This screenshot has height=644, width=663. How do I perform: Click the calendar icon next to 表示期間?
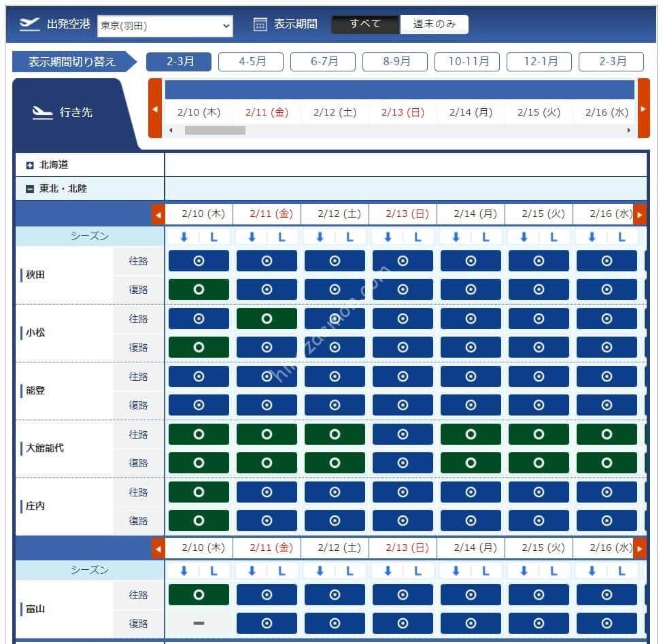260,24
